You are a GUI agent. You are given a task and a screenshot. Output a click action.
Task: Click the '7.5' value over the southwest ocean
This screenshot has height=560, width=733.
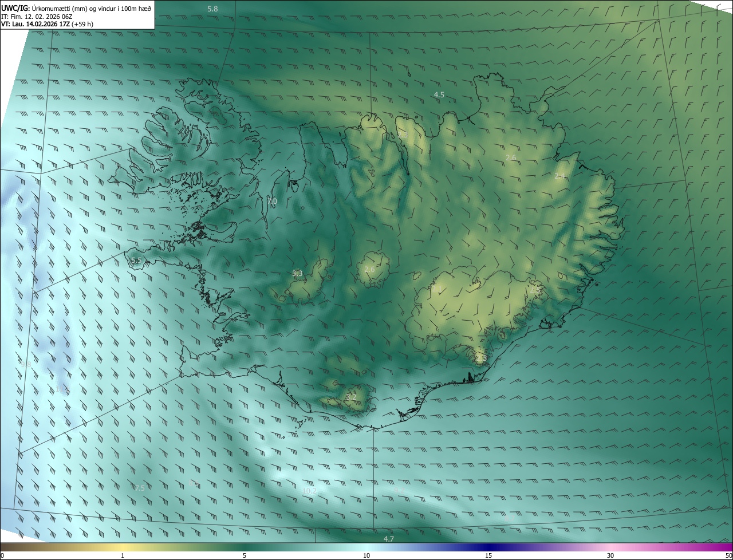click(x=139, y=488)
